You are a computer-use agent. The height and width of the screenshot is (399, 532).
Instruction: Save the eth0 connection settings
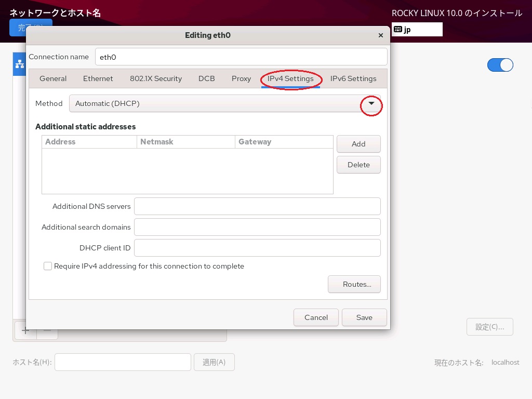click(364, 317)
